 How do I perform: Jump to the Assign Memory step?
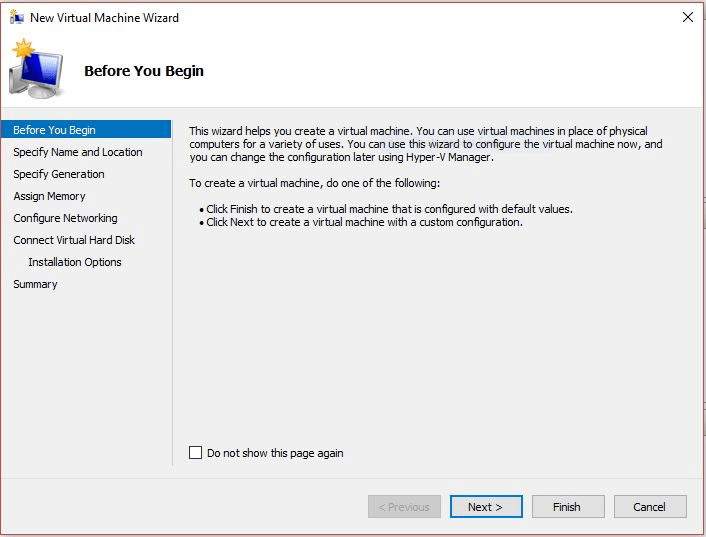click(x=50, y=196)
